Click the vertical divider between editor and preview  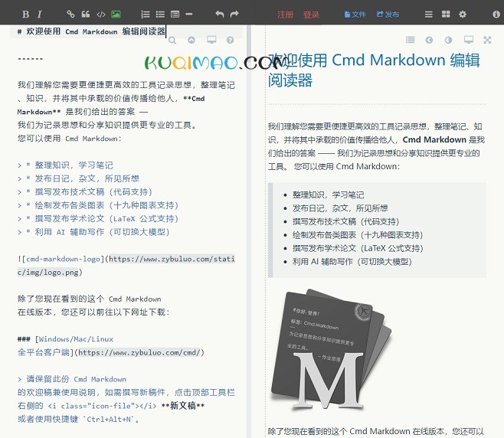tap(249, 231)
